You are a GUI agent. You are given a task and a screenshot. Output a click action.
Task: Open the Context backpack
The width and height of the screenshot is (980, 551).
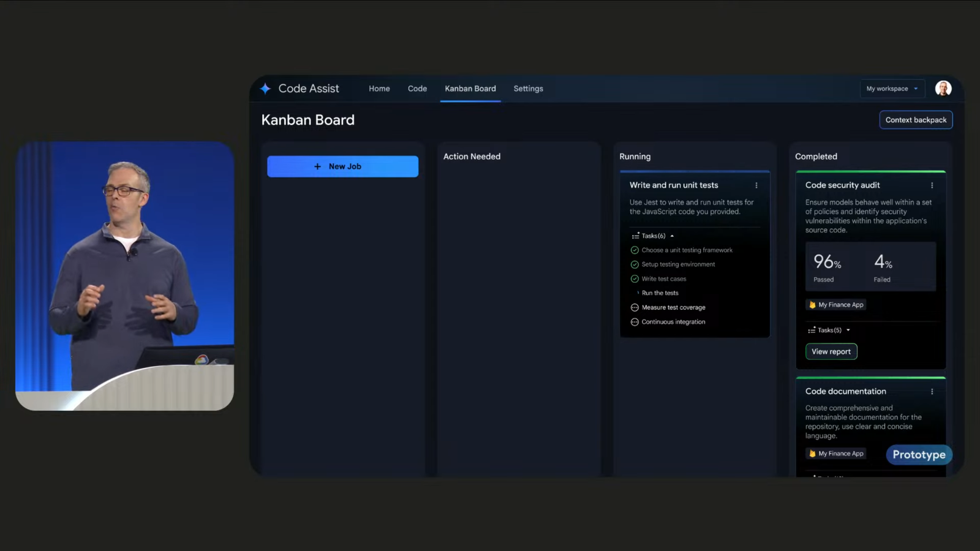point(916,120)
